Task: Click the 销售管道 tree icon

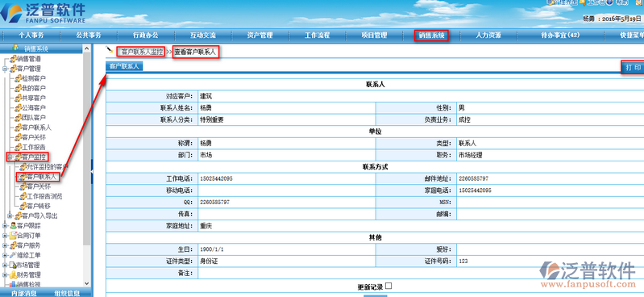Action: click(x=13, y=59)
